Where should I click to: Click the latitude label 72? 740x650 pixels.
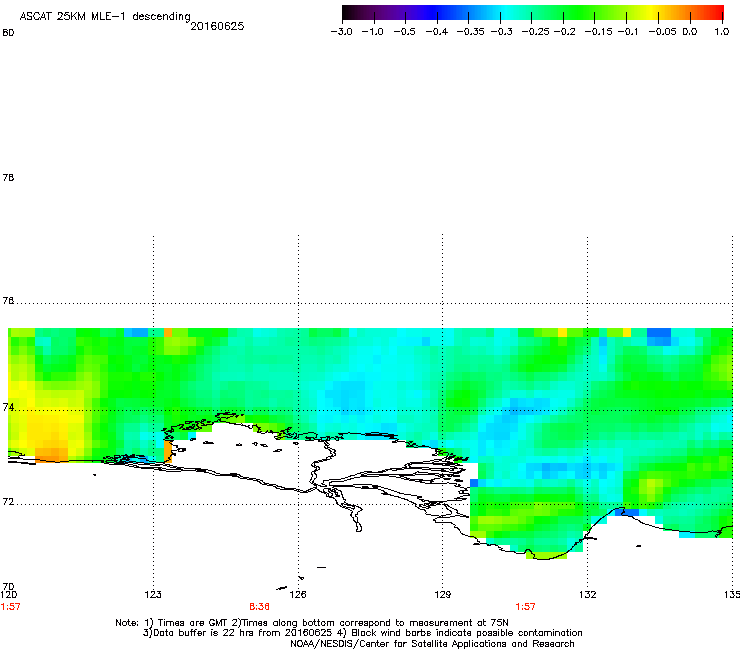[x=8, y=501]
